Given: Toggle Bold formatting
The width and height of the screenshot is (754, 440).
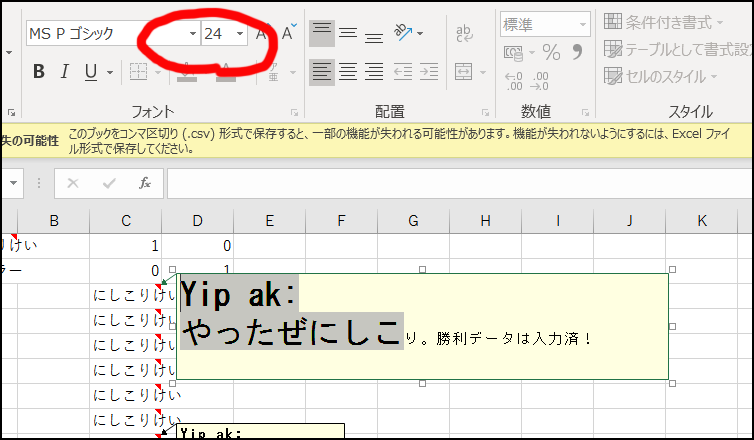Looking at the screenshot, I should click(39, 72).
